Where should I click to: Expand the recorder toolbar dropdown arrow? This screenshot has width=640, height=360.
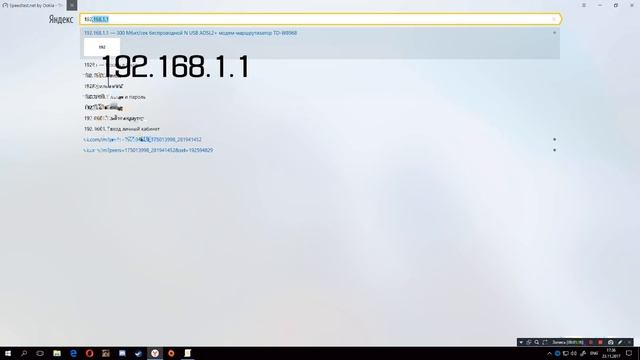(x=521, y=342)
